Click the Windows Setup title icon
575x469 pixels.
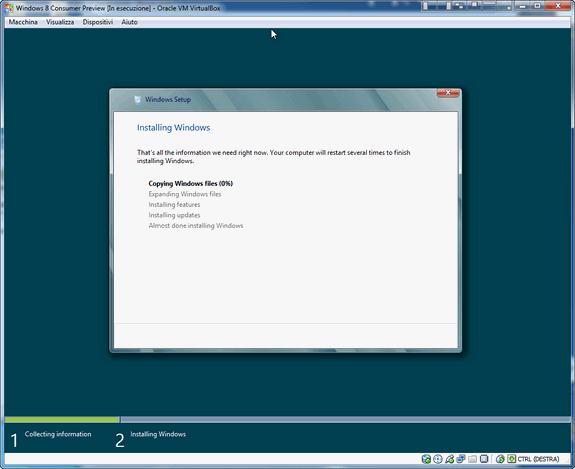pos(138,100)
